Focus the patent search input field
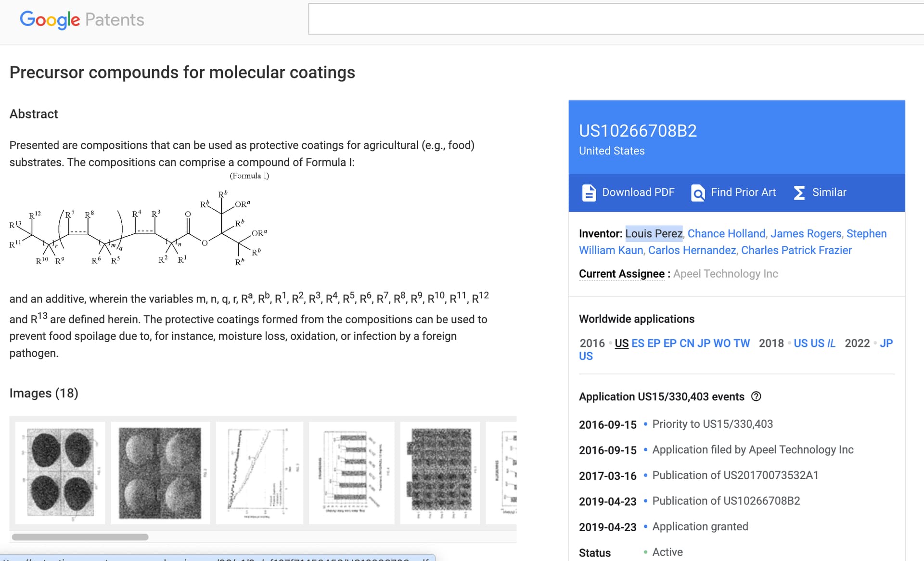 tap(616, 19)
